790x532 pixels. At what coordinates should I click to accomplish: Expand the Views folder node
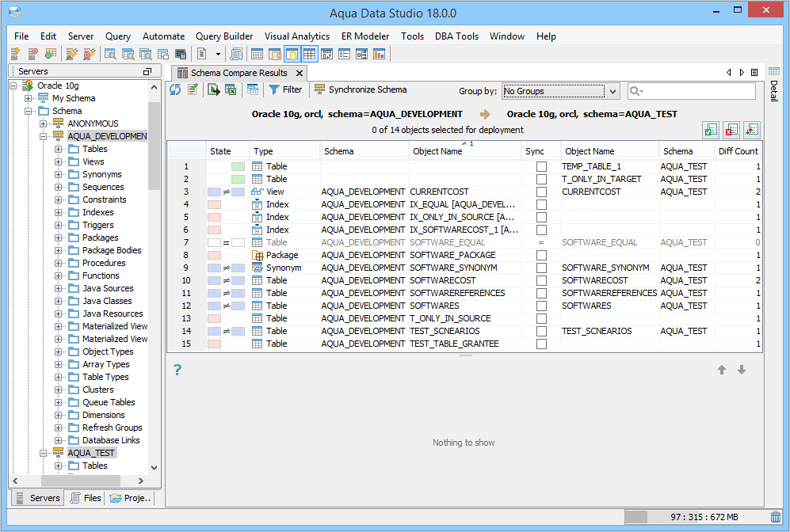point(59,161)
